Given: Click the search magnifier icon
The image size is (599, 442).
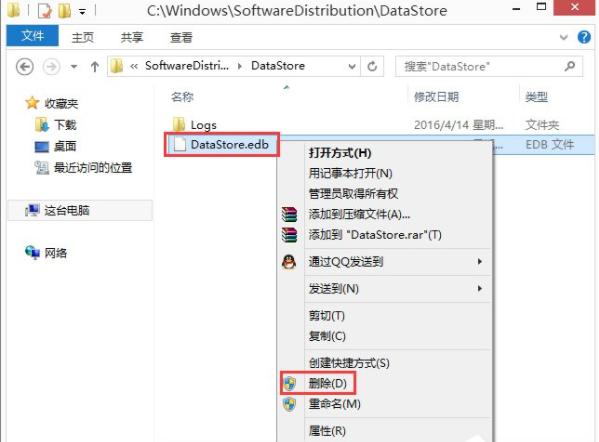Looking at the screenshot, I should pyautogui.click(x=570, y=66).
